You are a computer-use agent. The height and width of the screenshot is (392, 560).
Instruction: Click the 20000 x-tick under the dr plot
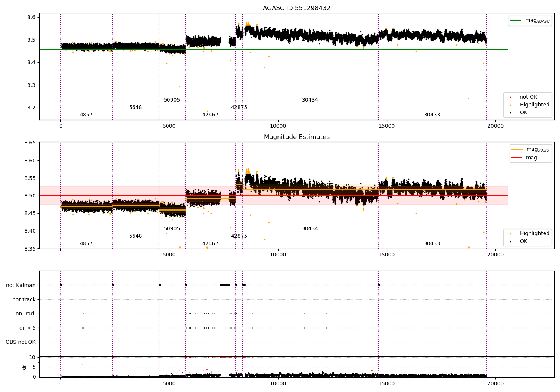click(x=495, y=384)
